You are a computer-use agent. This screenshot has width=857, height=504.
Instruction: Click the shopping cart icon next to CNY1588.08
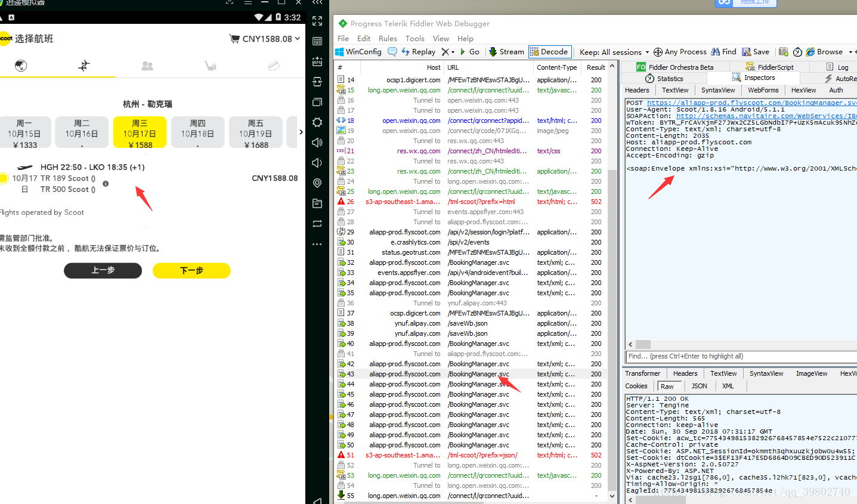[x=234, y=39]
